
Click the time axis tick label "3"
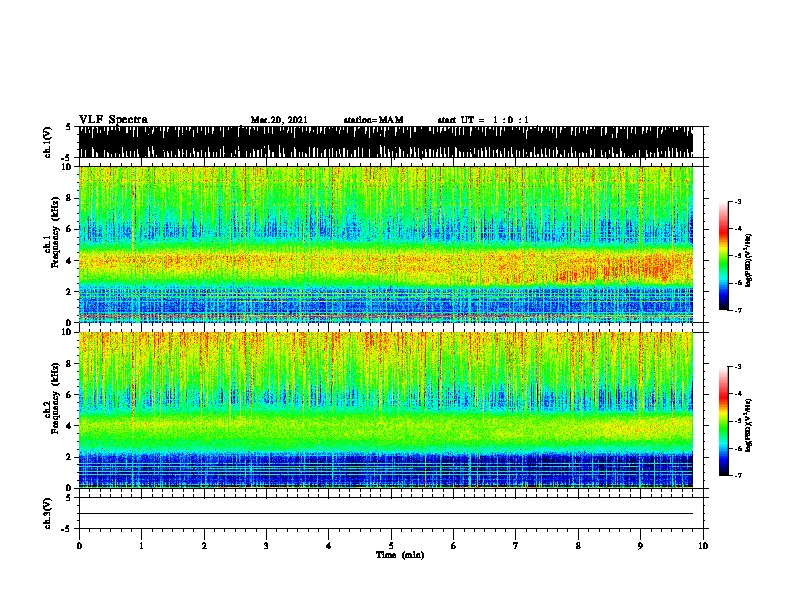266,546
